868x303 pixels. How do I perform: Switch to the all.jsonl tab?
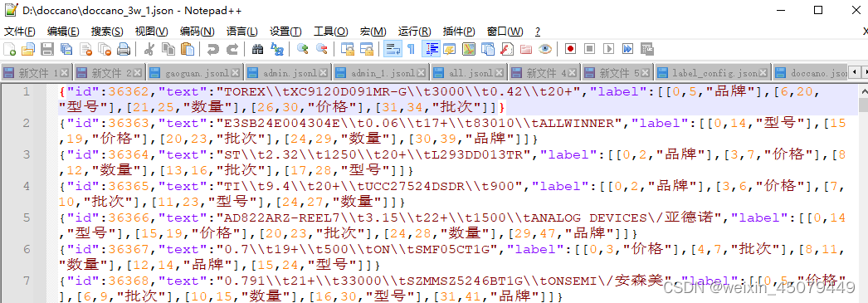coord(470,73)
